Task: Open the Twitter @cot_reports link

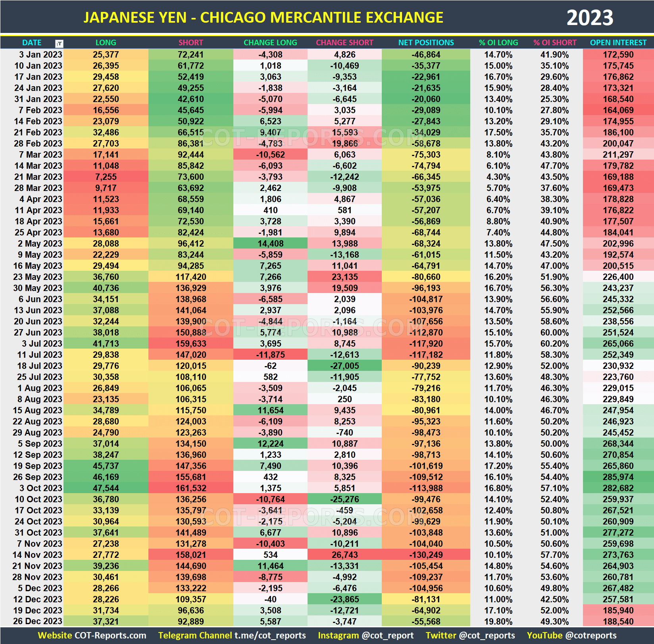Action: tap(470, 635)
